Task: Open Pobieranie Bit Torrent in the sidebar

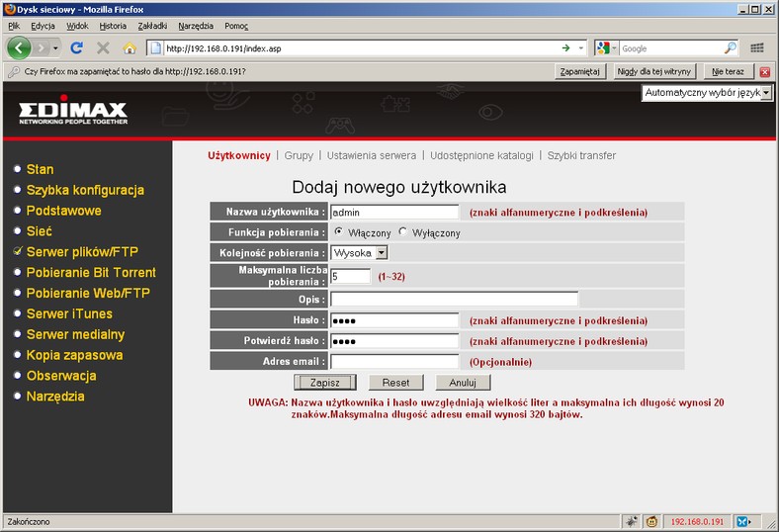Action: [x=91, y=272]
